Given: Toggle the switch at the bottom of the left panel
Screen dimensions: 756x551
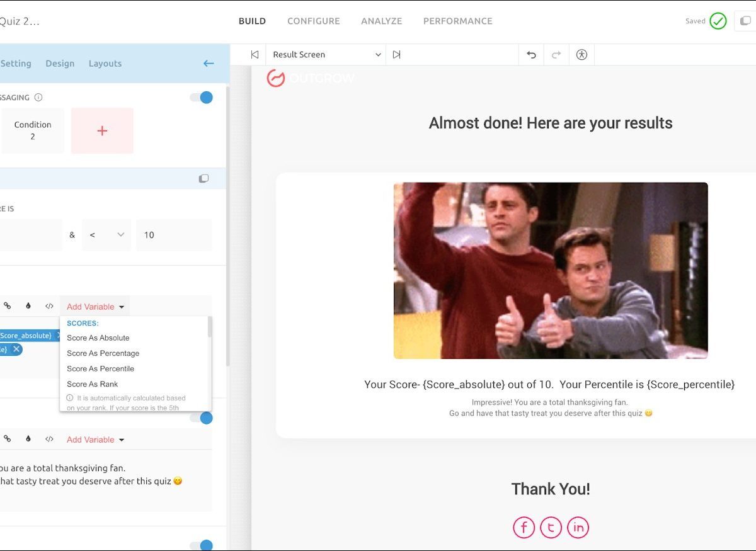Looking at the screenshot, I should 202,545.
